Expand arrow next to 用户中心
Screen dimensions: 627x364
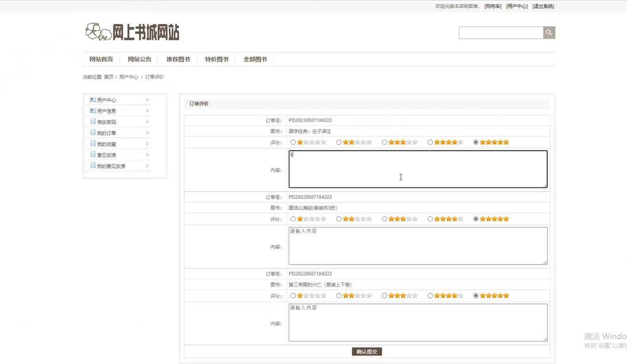click(147, 99)
